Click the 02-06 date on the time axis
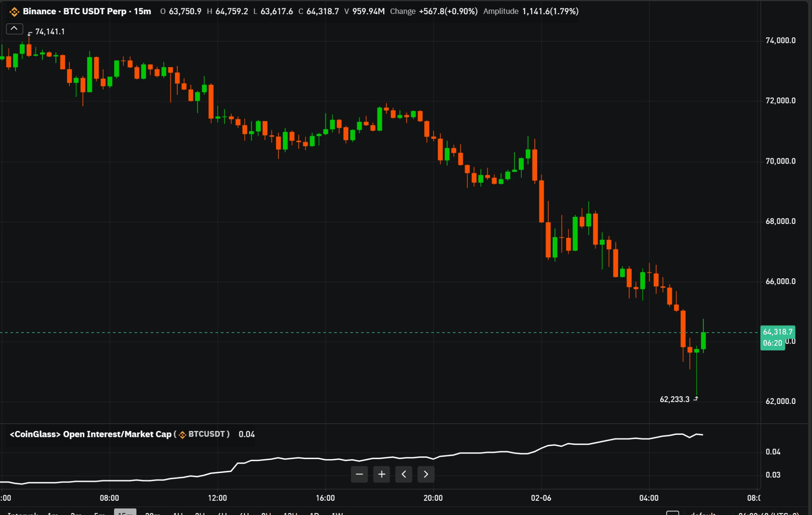812x515 pixels. click(541, 498)
